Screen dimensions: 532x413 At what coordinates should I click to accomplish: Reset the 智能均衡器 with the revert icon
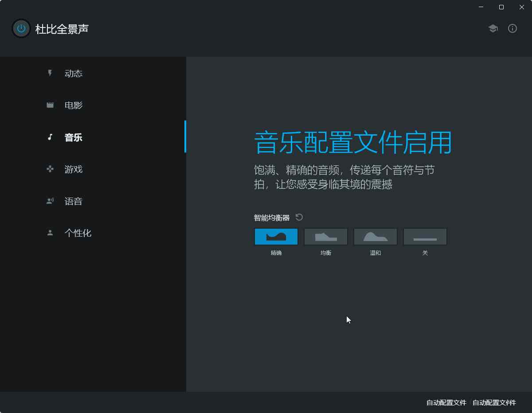(299, 217)
